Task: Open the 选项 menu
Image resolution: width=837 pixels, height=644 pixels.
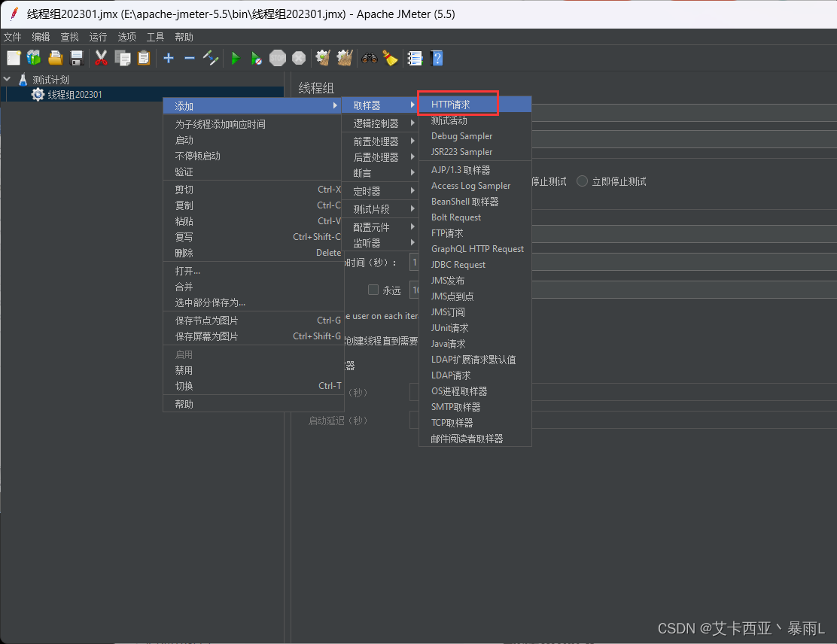Action: (x=126, y=37)
